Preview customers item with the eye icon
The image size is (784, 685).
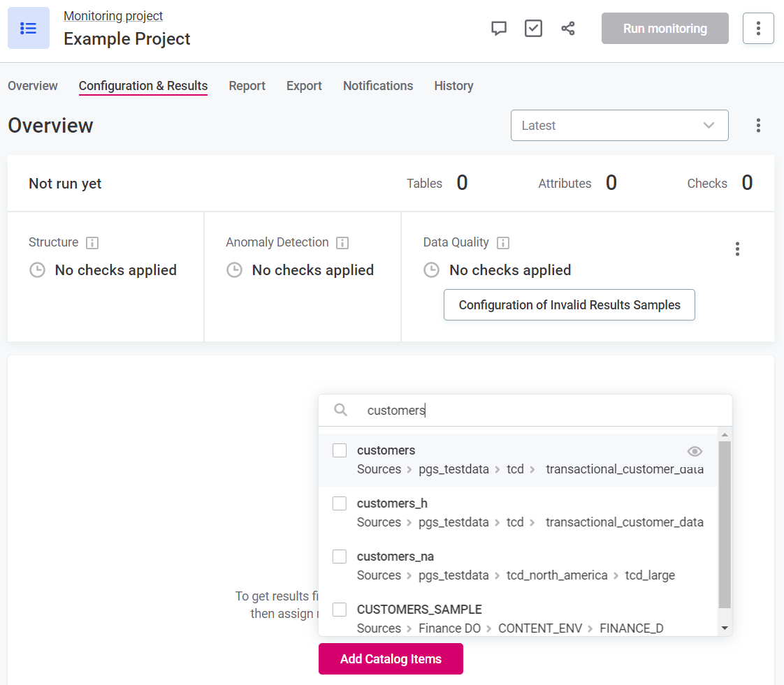point(695,451)
